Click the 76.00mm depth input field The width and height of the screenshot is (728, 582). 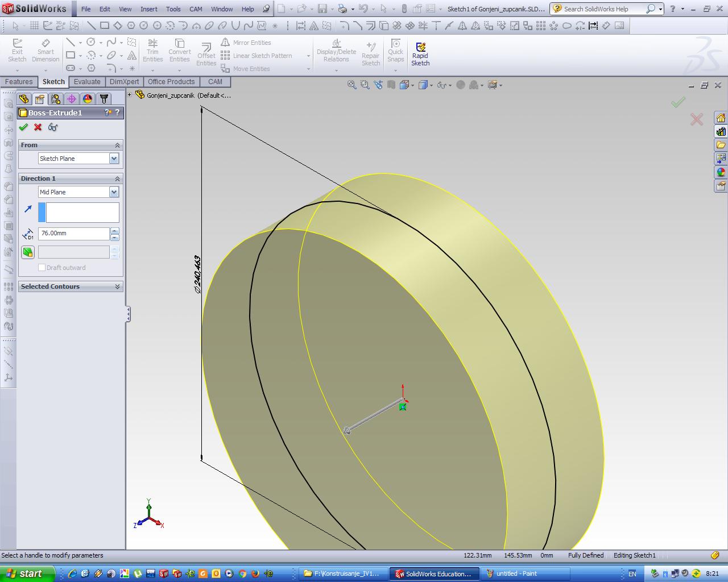click(x=73, y=234)
